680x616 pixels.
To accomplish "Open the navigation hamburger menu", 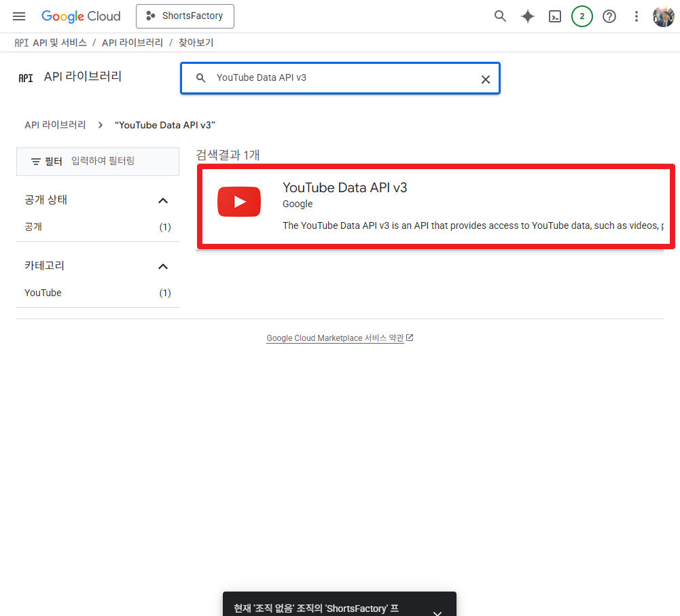I will [18, 16].
